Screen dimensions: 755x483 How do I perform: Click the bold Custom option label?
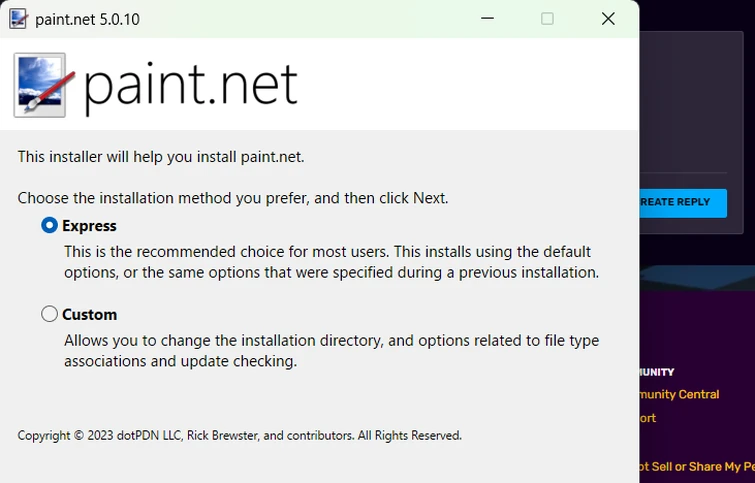(x=90, y=314)
